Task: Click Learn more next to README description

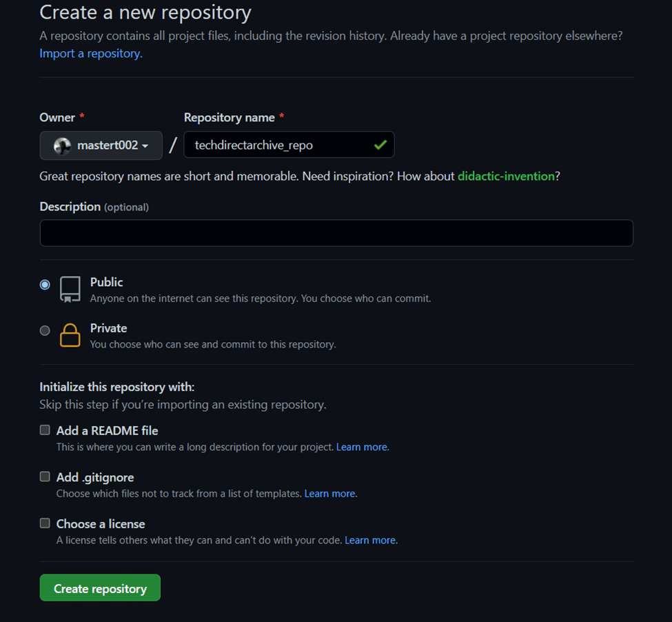Action: click(362, 447)
